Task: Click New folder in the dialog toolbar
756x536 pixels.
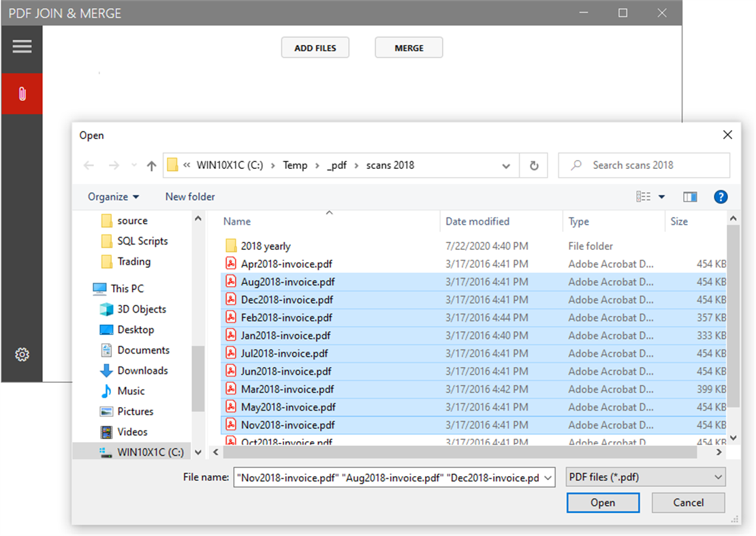Action: (x=189, y=196)
